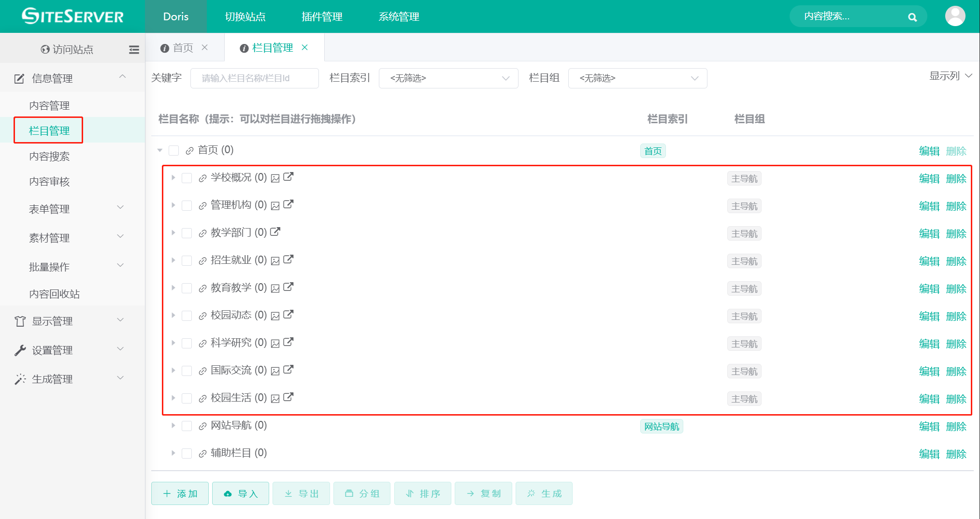This screenshot has width=980, height=519.
Task: Open 管理机构 in new window via external link icon
Action: point(288,204)
